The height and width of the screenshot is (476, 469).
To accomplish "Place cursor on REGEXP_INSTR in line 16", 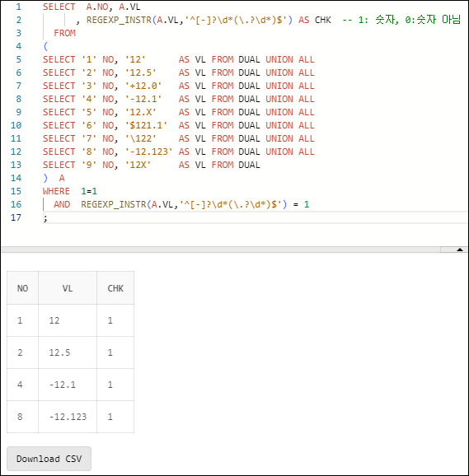I will click(x=113, y=204).
